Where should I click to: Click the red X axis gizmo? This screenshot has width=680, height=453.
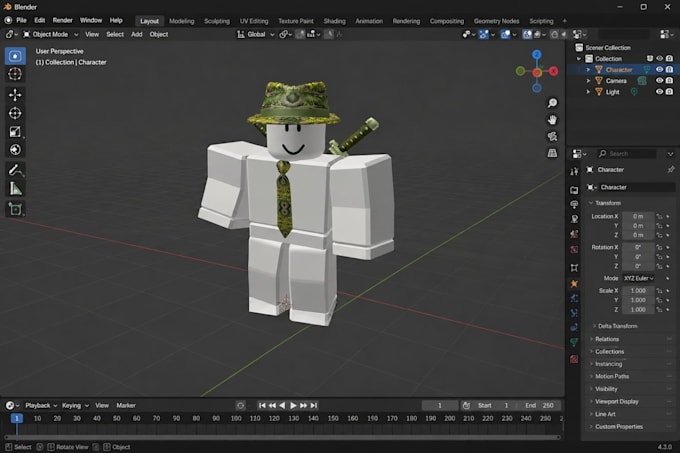[x=553, y=71]
